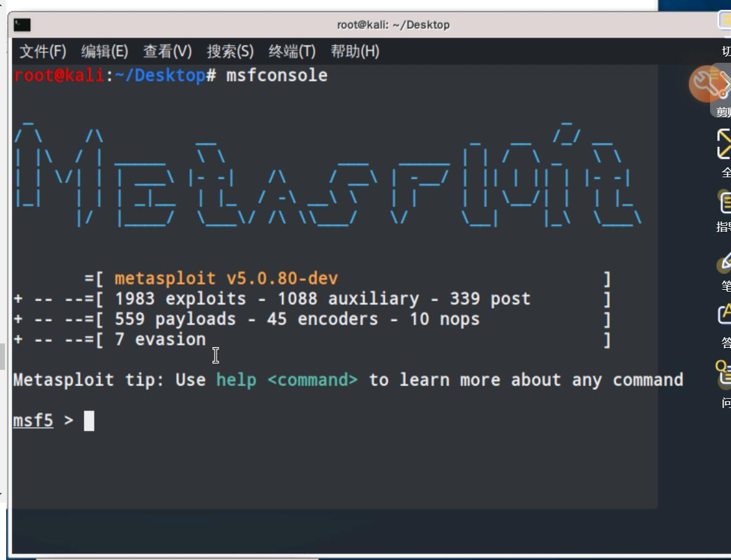
Task: Click the msfconsole command text
Action: point(277,76)
